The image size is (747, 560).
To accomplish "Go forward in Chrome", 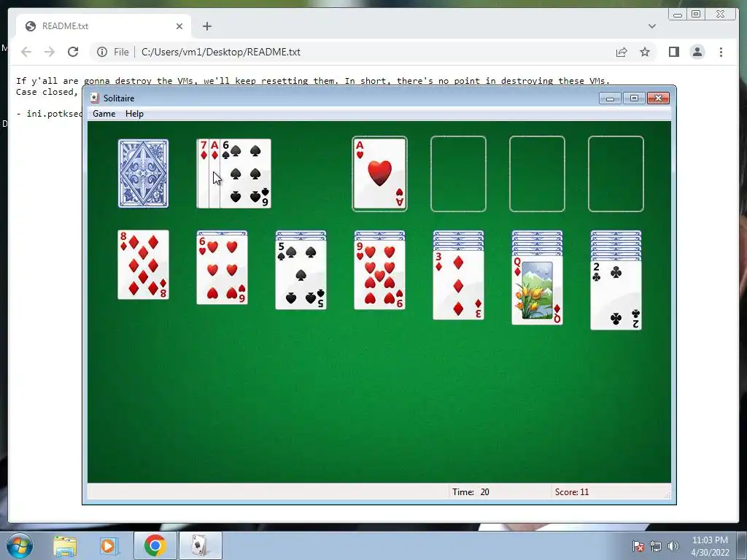I will [50, 52].
